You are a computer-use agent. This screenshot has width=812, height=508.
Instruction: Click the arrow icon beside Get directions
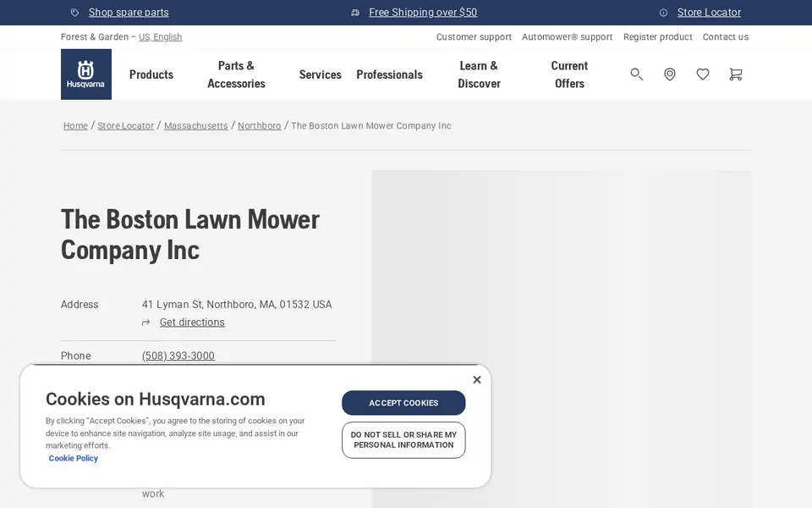tap(146, 323)
